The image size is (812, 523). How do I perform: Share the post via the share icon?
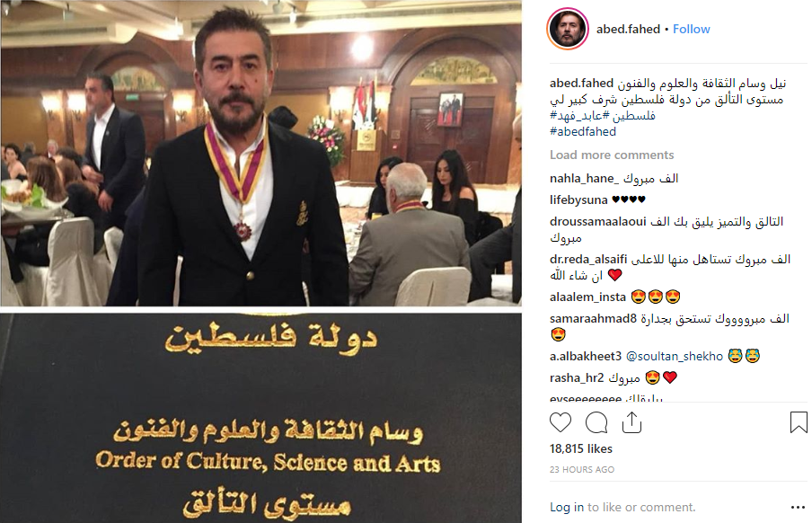631,423
